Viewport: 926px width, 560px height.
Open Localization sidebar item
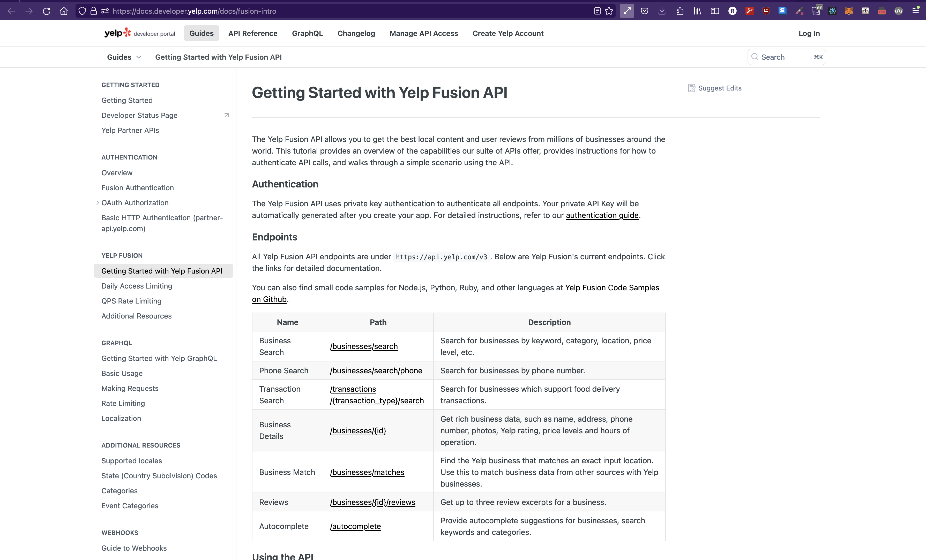click(x=121, y=418)
